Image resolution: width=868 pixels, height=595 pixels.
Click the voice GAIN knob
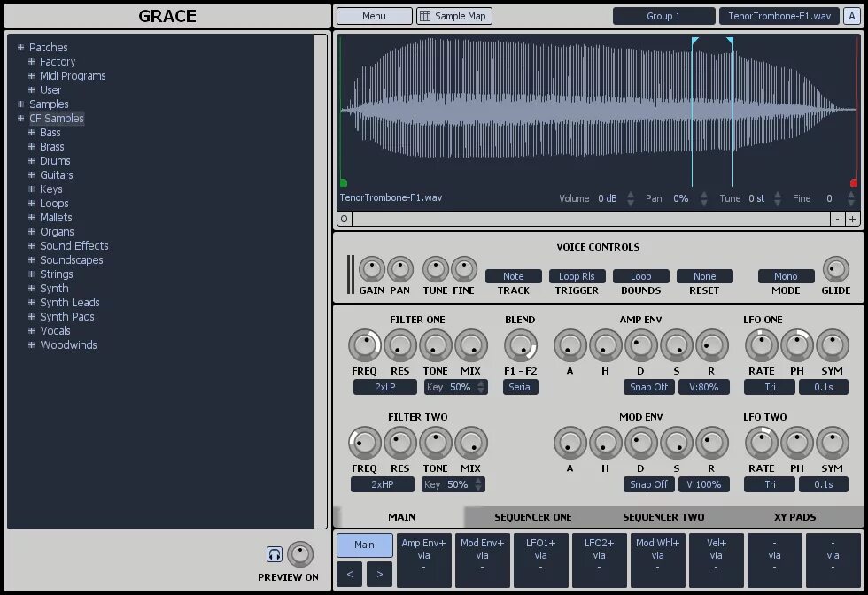click(372, 269)
